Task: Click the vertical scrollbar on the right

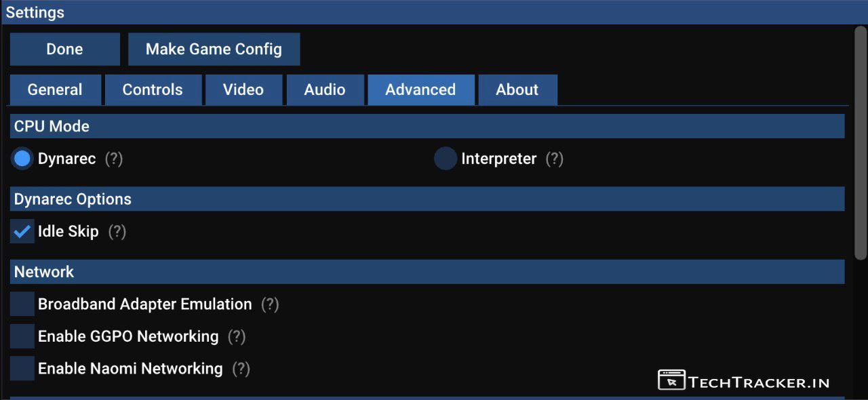Action: tap(861, 142)
